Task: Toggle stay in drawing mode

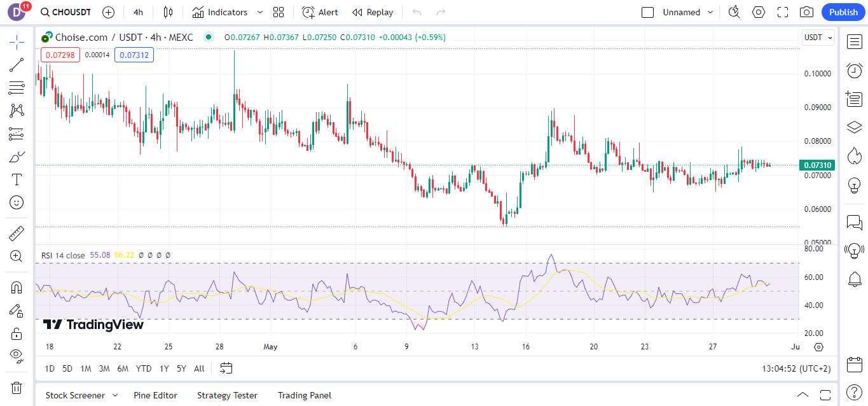Action: (x=17, y=311)
